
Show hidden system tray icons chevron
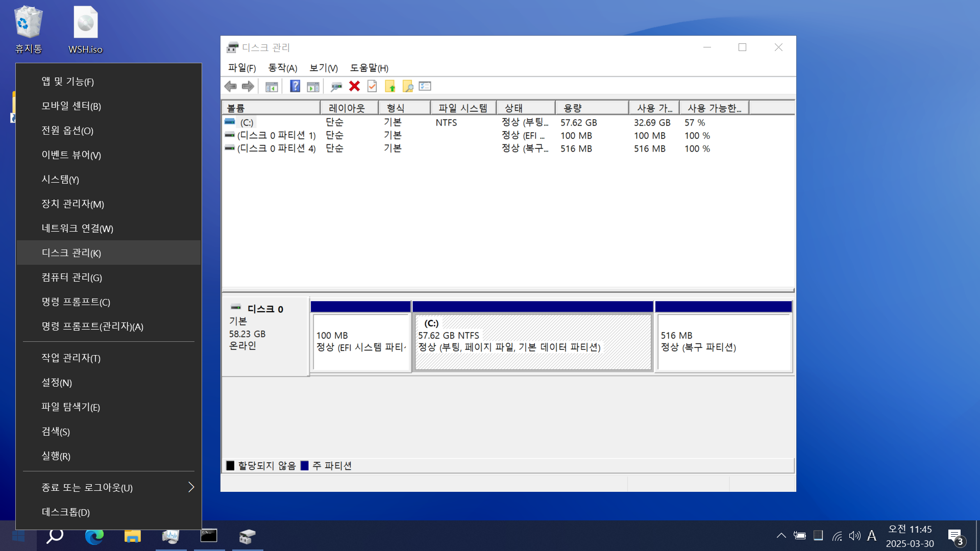(781, 535)
